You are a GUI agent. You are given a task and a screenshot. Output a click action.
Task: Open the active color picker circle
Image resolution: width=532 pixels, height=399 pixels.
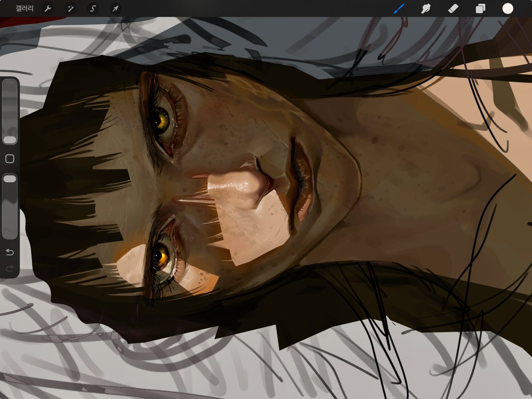click(508, 8)
